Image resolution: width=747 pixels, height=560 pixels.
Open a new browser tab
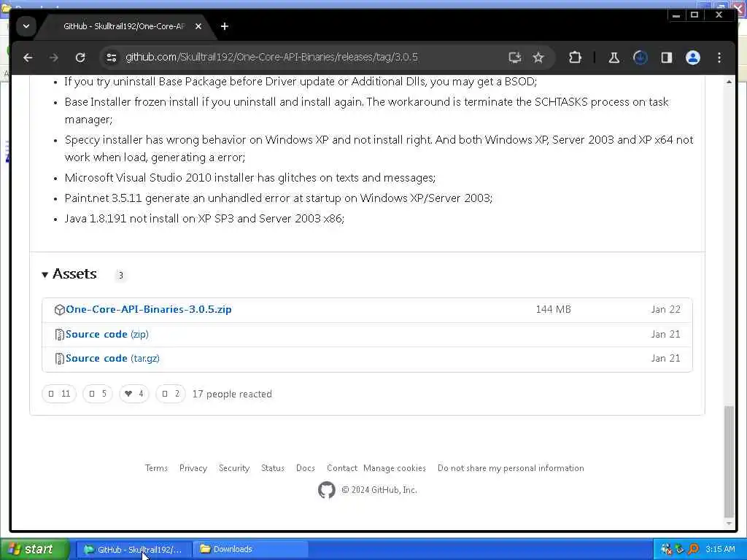(x=225, y=26)
